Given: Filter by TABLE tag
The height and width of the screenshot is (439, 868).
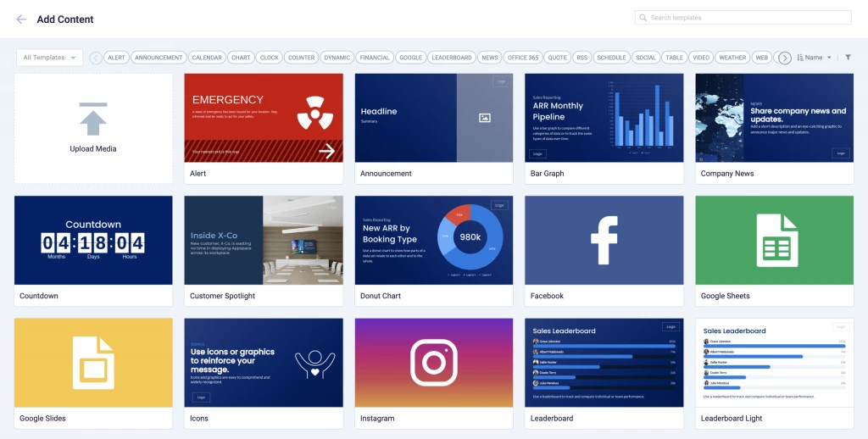Looking at the screenshot, I should coord(674,58).
